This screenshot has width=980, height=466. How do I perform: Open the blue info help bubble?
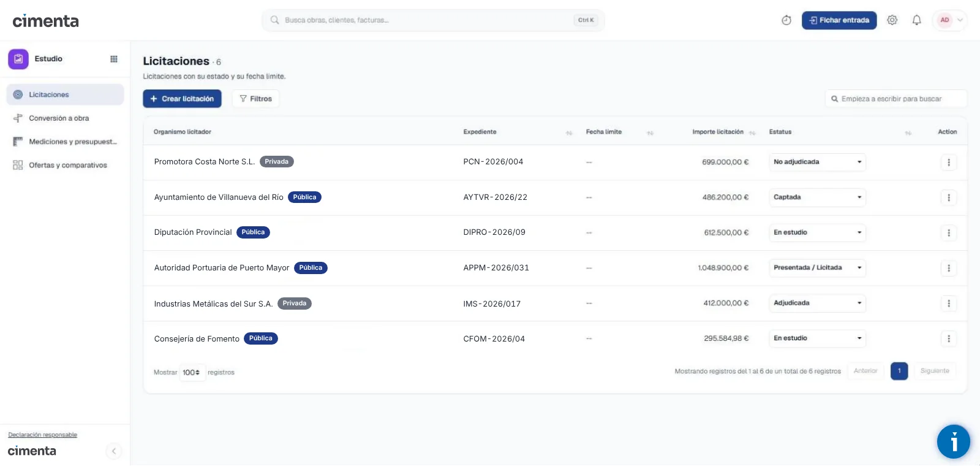click(954, 441)
